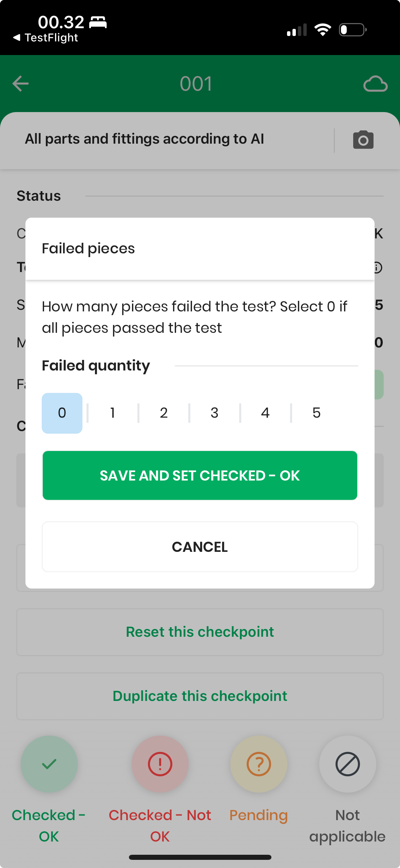This screenshot has height=868, width=400.
Task: Tap the cloud sync icon
Action: coord(375,84)
